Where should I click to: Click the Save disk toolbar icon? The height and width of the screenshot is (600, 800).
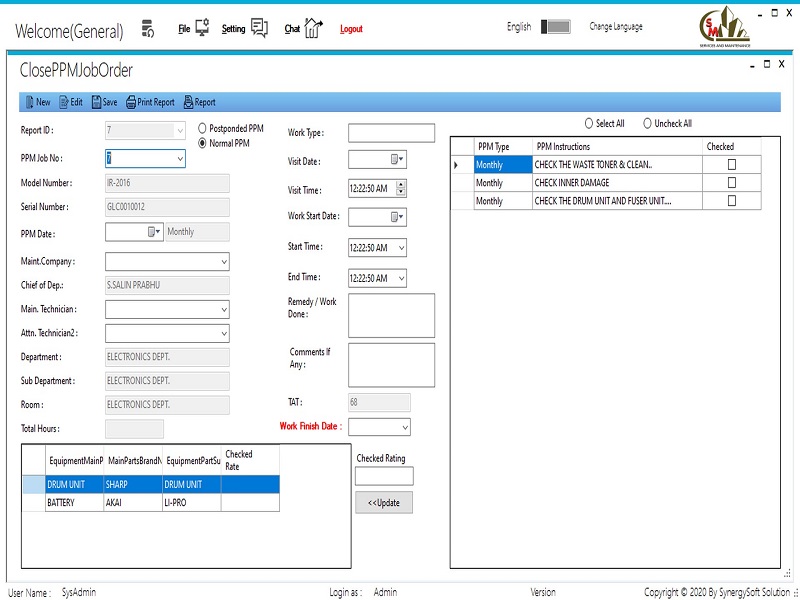click(x=96, y=102)
